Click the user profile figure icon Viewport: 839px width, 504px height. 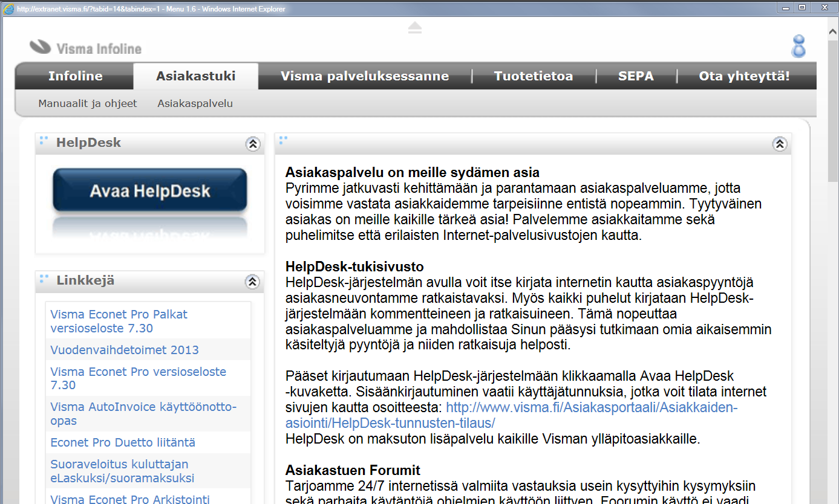point(798,47)
